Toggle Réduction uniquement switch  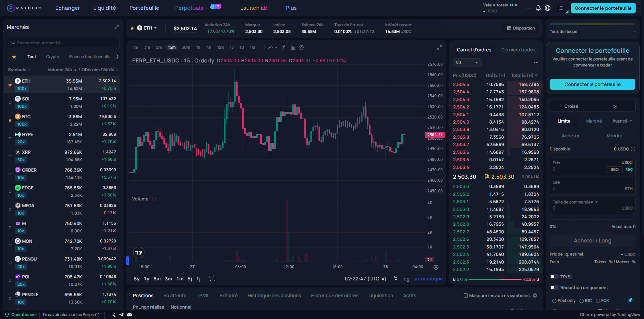[x=554, y=287]
